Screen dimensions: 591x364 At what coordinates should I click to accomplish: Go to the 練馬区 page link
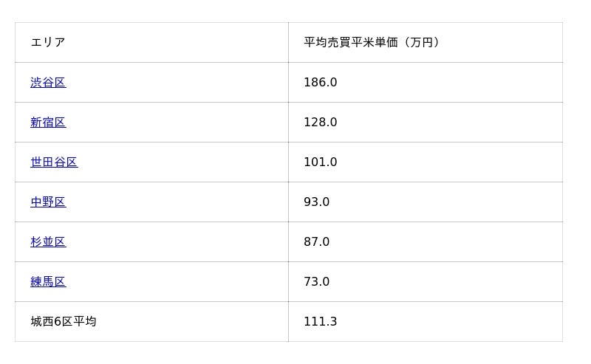point(48,282)
